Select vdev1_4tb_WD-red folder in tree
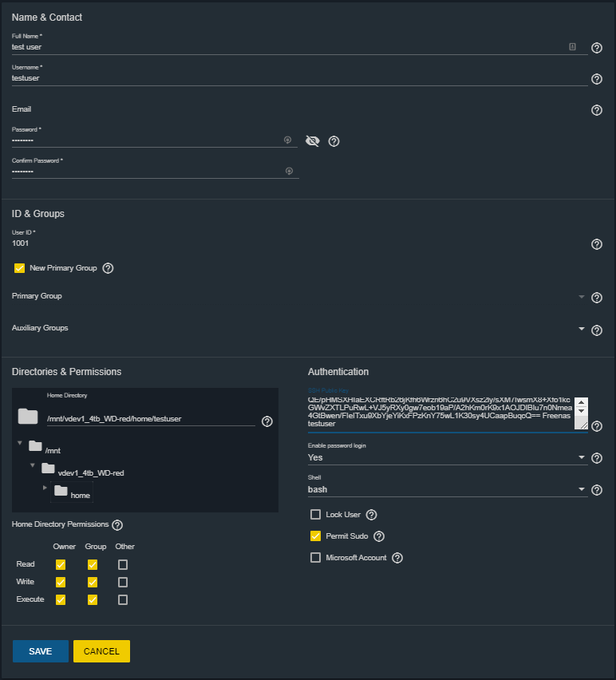 [91, 472]
